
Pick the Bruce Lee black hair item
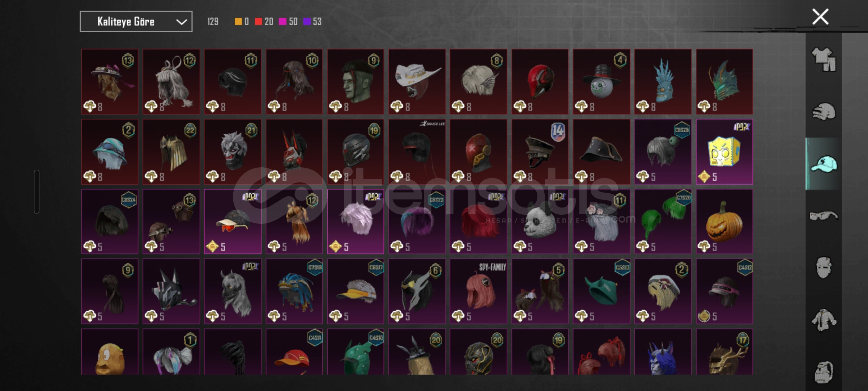coord(417,152)
